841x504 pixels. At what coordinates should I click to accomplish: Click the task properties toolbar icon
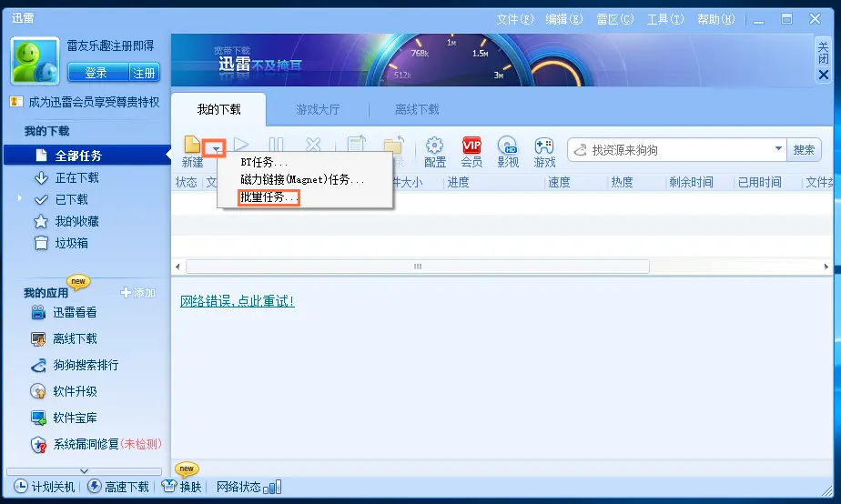coord(356,145)
